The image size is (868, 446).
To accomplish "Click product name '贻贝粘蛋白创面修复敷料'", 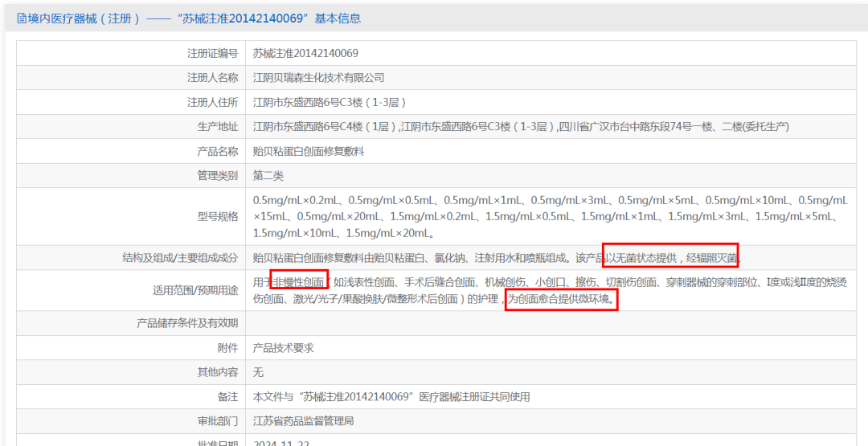I will click(309, 152).
